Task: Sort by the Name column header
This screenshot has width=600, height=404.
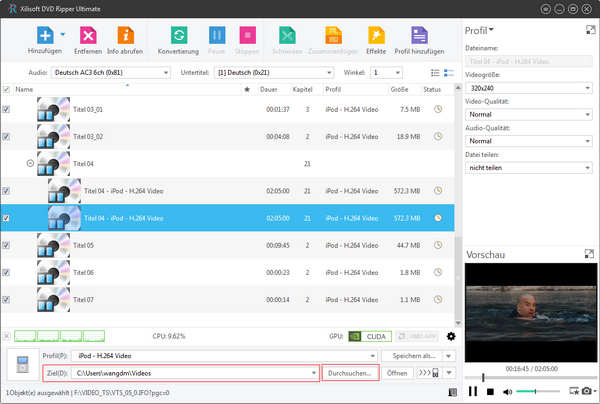Action: (x=127, y=90)
